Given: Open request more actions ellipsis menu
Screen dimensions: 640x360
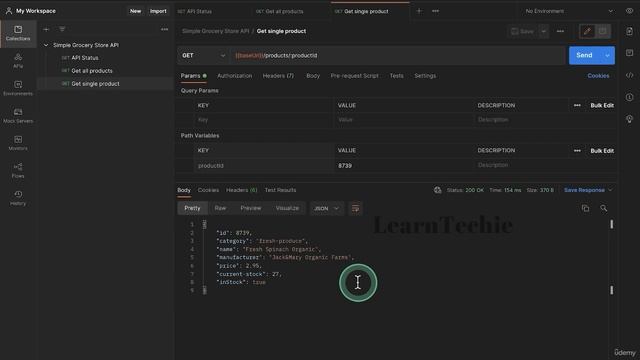Looking at the screenshot, I should pos(560,31).
